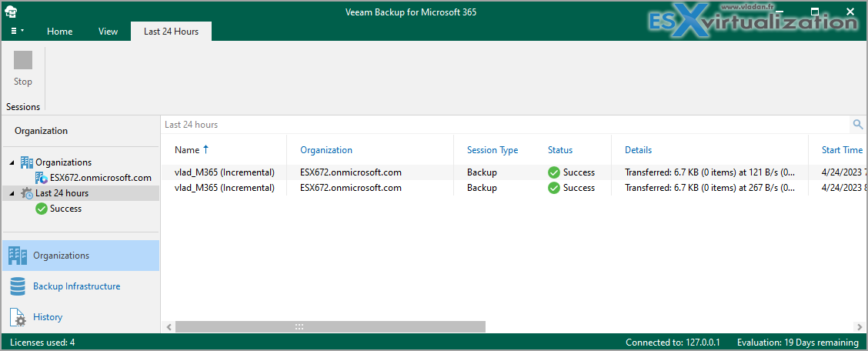Select Organizations in the tree
This screenshot has height=351, width=868.
64,162
